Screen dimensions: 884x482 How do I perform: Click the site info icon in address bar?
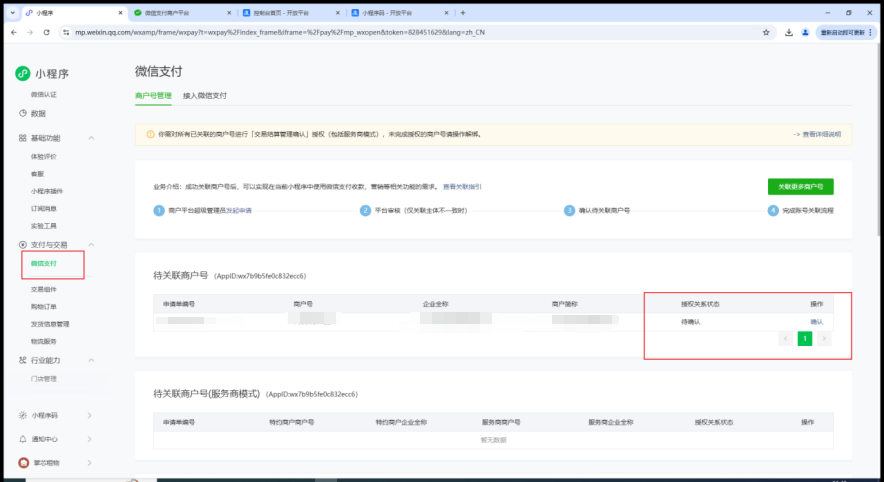point(66,33)
